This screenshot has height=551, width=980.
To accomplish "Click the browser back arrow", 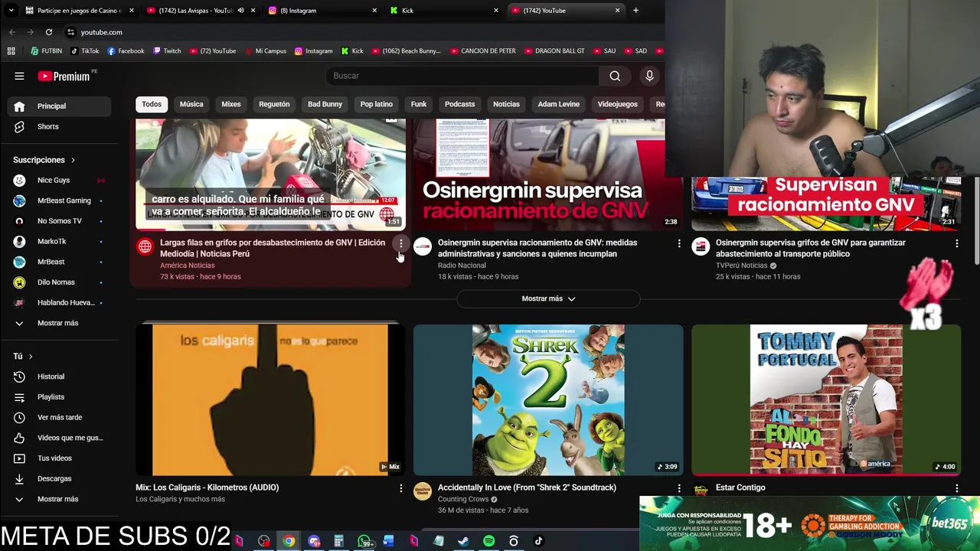I will (x=12, y=32).
